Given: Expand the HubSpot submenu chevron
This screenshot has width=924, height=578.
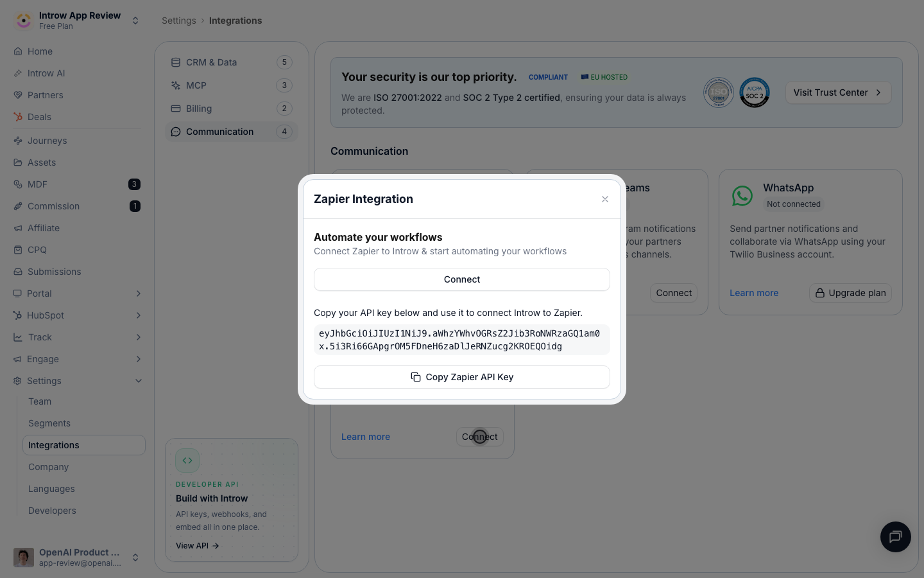Looking at the screenshot, I should coord(139,315).
